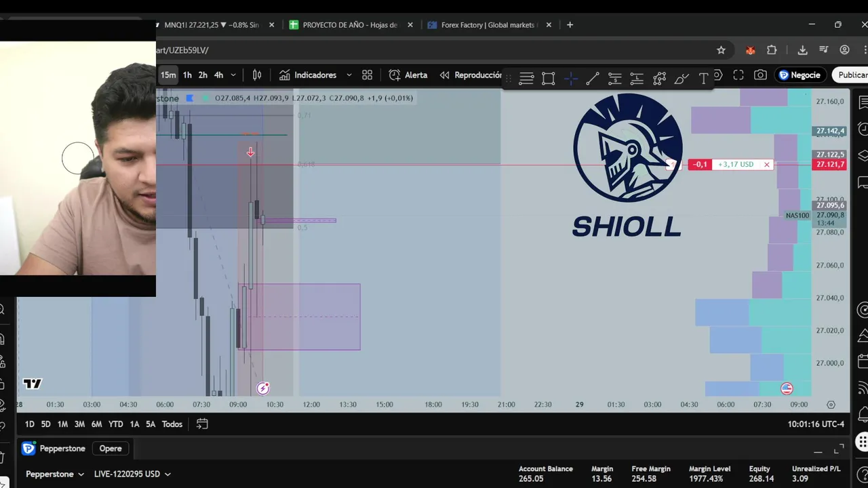Screen dimensions: 868x488
Task: Open the go-to-date calendar icon
Action: click(x=202, y=424)
